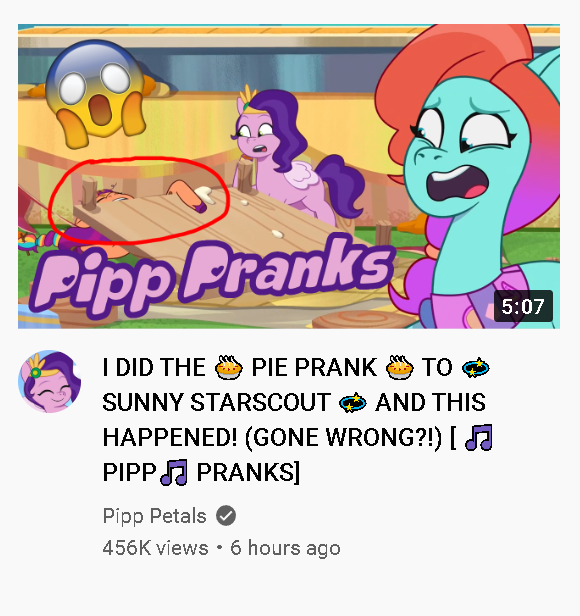Click the '456K views' text

point(155,548)
